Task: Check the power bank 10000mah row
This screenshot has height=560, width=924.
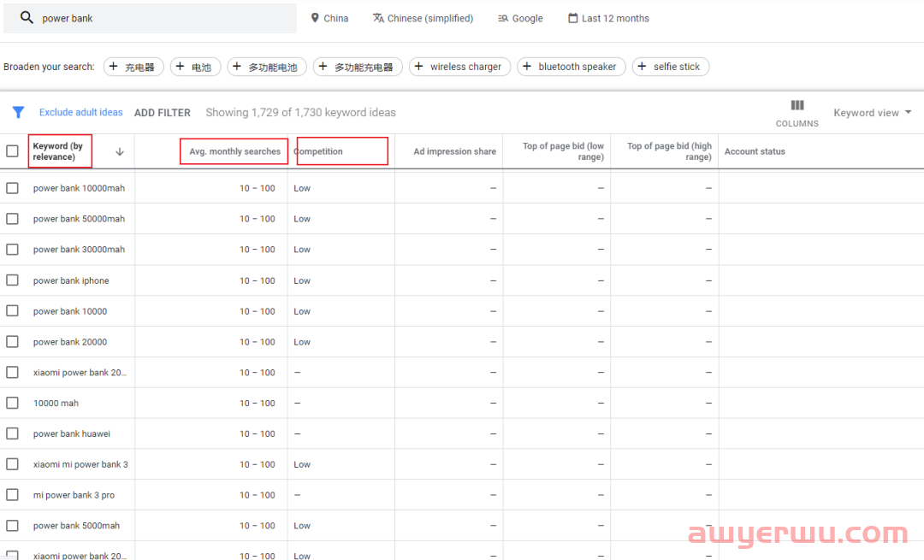Action: (x=12, y=188)
